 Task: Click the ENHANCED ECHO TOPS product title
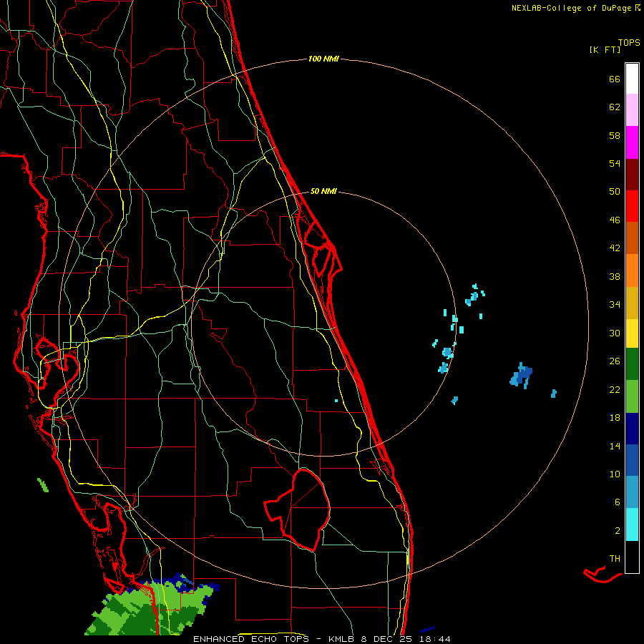pos(251,639)
